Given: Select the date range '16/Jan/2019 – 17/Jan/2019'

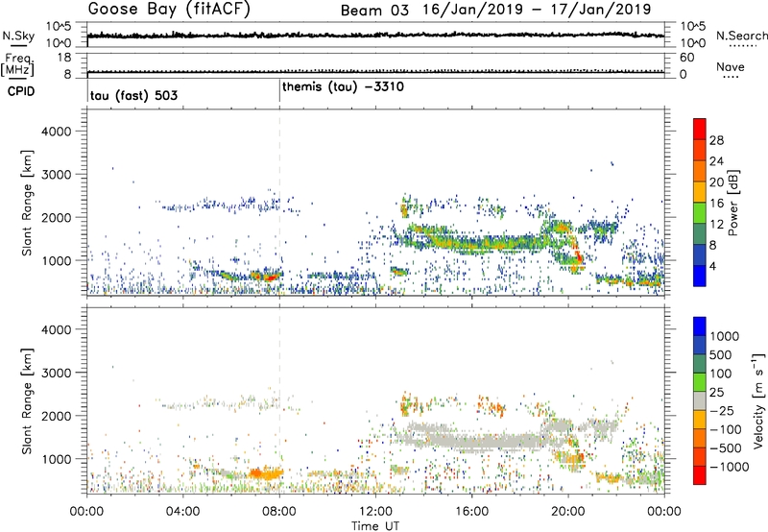Looking at the screenshot, I should tap(537, 10).
